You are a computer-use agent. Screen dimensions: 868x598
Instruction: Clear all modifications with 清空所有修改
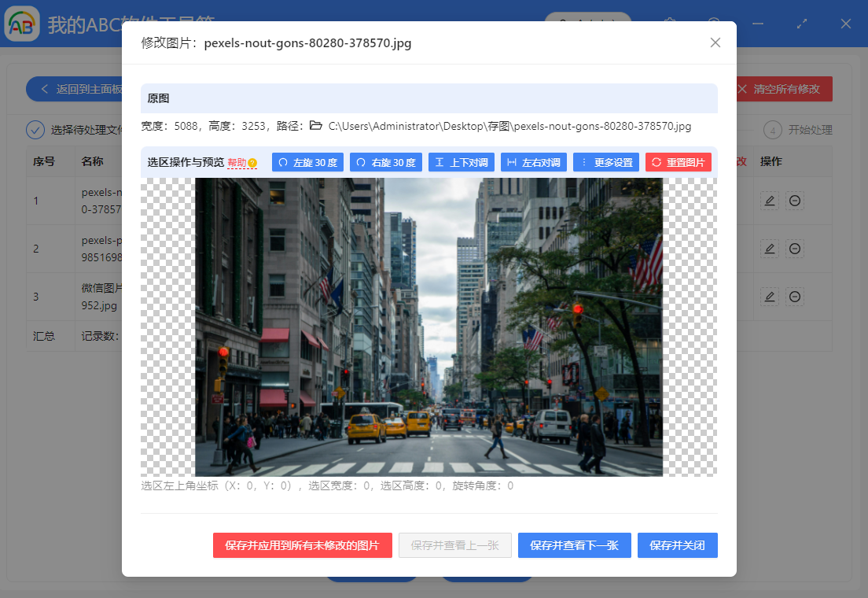pyautogui.click(x=783, y=89)
